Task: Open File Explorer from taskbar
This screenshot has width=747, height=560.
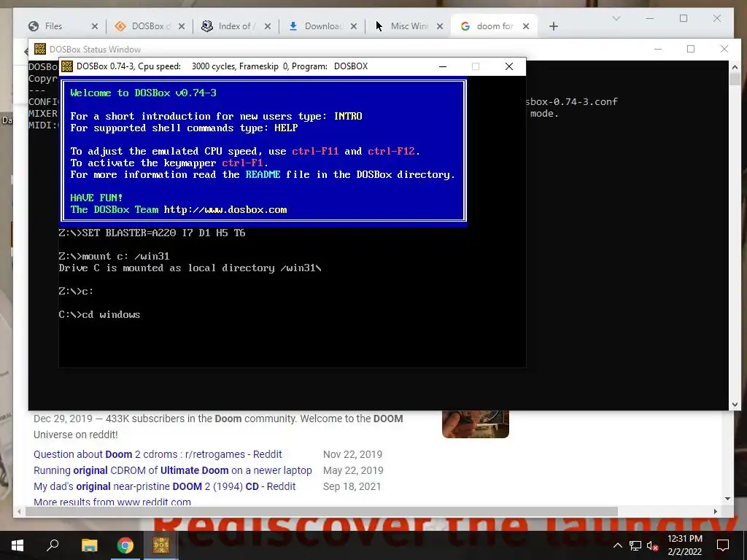Action: [89, 545]
